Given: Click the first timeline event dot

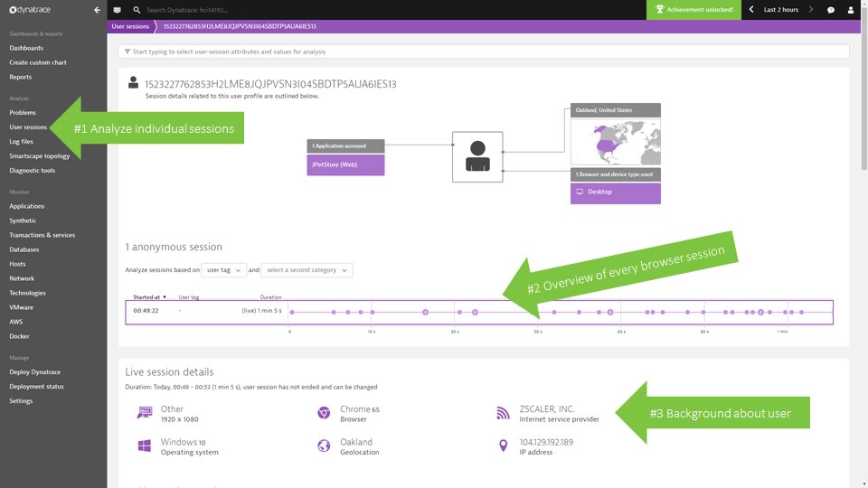Looking at the screenshot, I should coord(292,312).
